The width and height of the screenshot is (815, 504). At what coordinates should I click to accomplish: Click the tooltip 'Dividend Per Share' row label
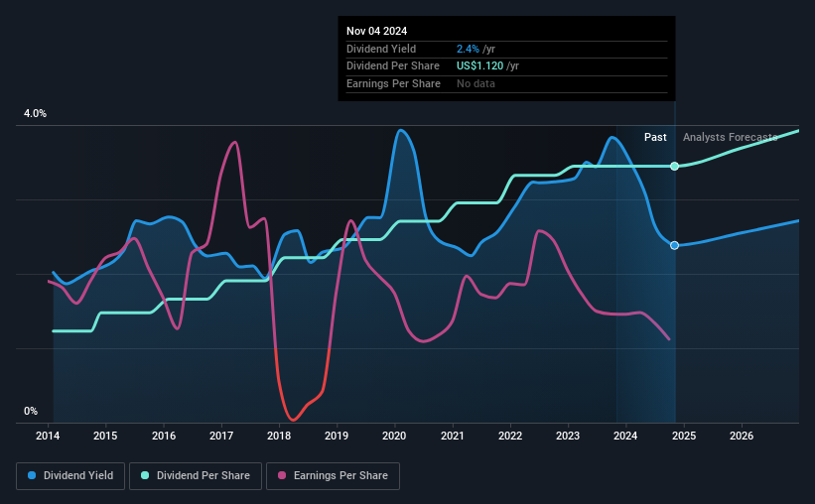point(393,66)
